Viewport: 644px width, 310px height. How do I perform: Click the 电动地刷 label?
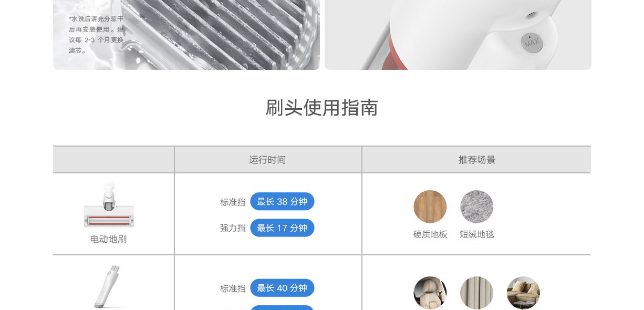[108, 239]
